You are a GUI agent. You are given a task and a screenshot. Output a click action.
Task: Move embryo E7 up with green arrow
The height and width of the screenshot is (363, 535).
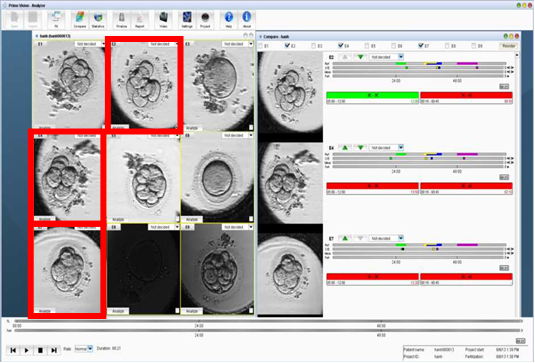pos(345,238)
